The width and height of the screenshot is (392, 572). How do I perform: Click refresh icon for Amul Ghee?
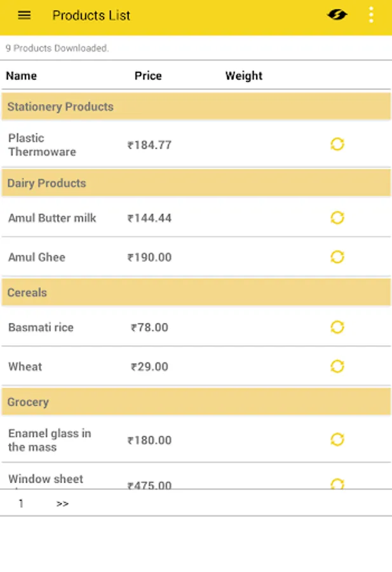coord(337,257)
